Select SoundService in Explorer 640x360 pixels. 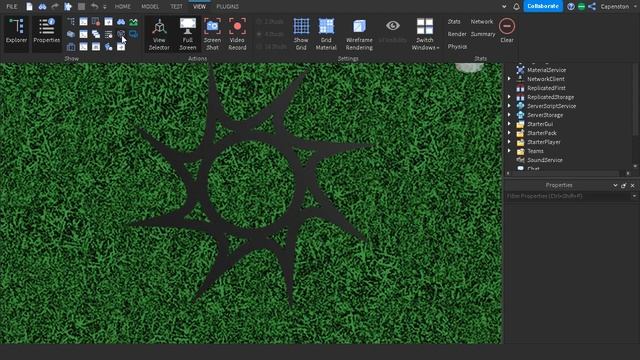point(544,160)
